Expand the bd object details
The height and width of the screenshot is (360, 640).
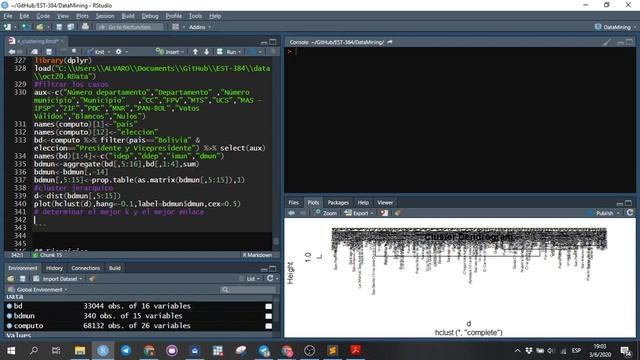(x=9, y=306)
